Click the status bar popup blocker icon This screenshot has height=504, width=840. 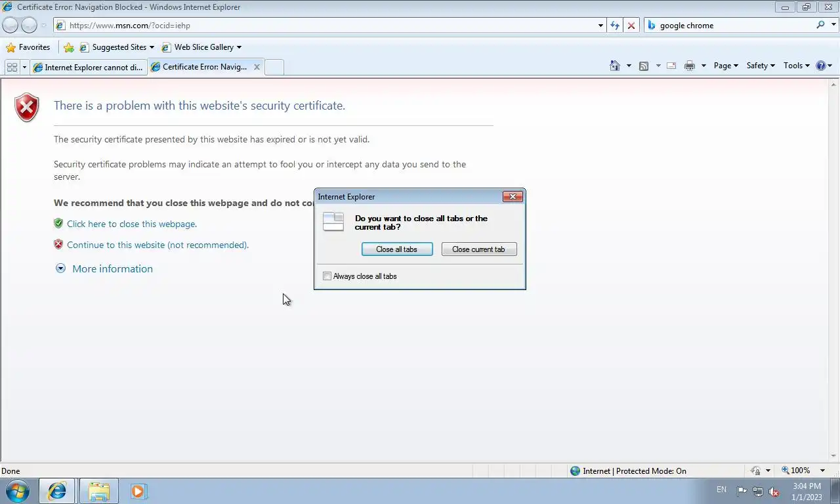[x=756, y=471]
